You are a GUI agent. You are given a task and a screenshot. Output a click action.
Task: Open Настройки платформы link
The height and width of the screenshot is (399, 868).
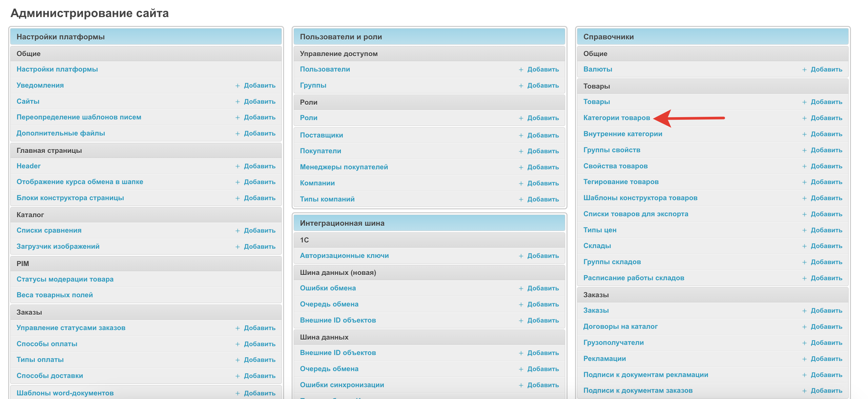point(57,69)
